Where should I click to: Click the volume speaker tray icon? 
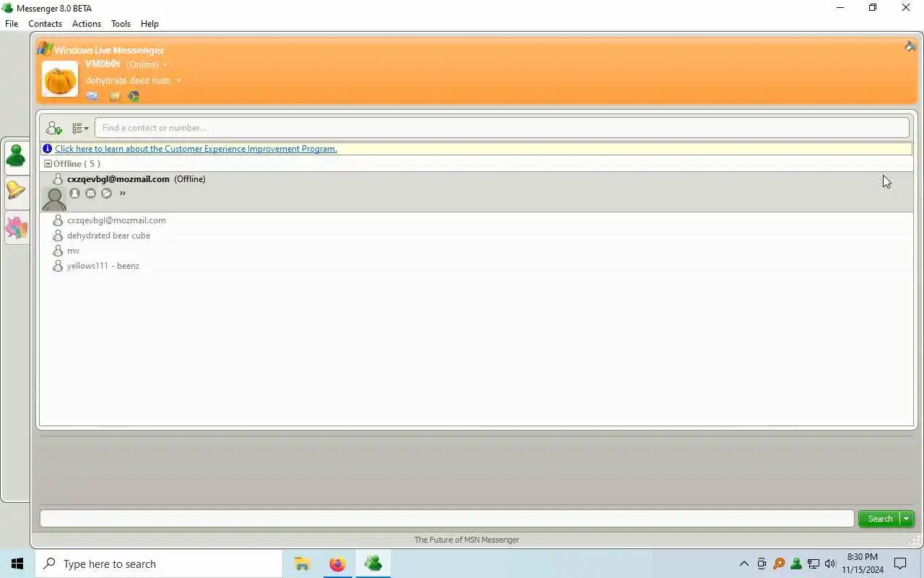point(830,564)
